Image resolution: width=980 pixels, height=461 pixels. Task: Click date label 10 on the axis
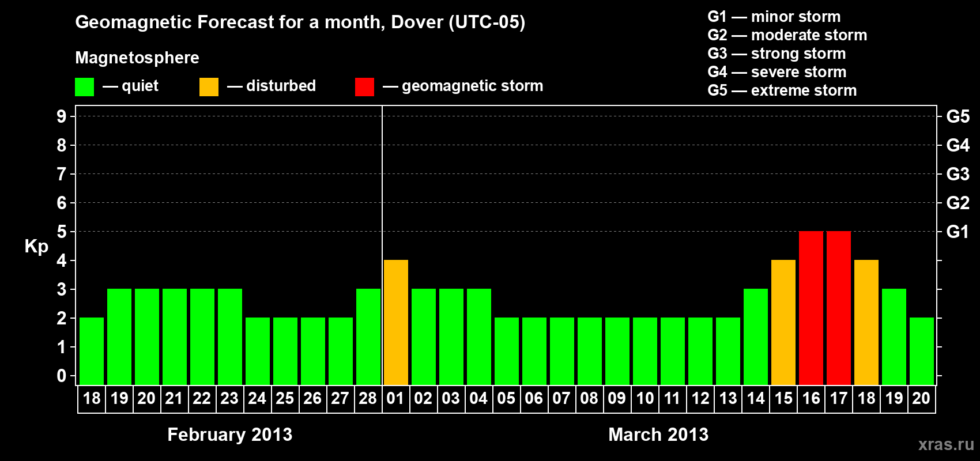644,398
